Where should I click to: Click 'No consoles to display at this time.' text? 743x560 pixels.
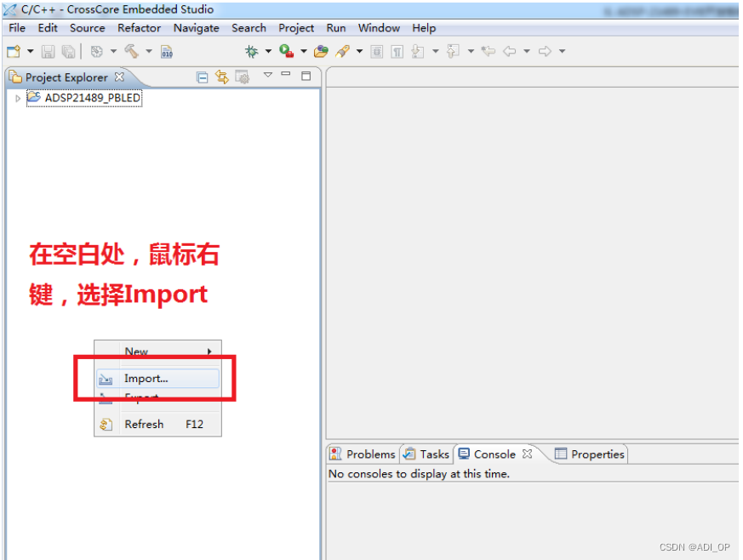pos(420,474)
